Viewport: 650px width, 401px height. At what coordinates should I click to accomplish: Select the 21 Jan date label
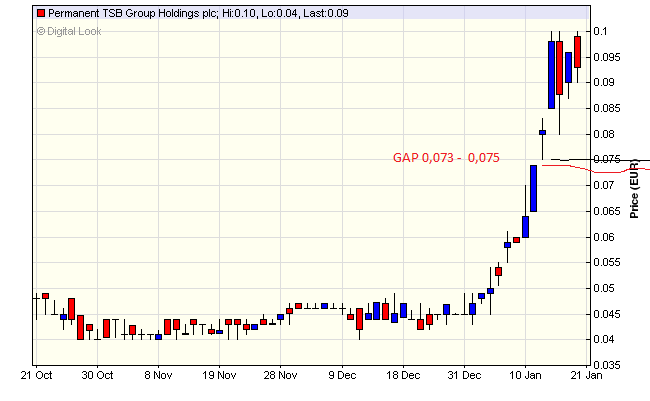(x=587, y=376)
